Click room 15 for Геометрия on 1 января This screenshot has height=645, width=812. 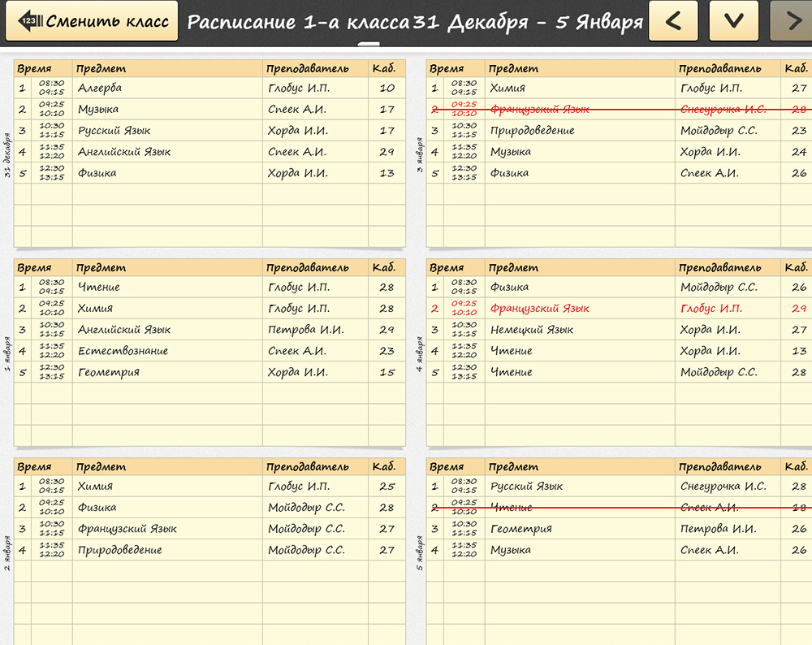click(x=387, y=372)
